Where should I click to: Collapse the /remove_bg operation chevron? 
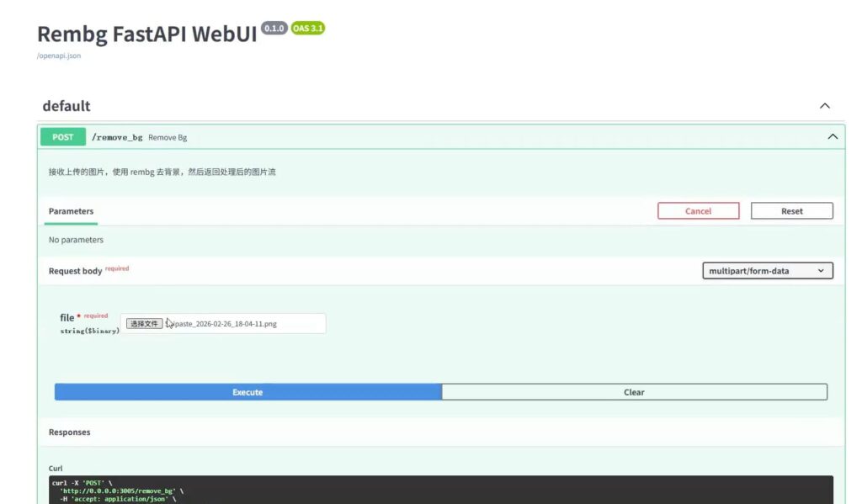point(832,136)
